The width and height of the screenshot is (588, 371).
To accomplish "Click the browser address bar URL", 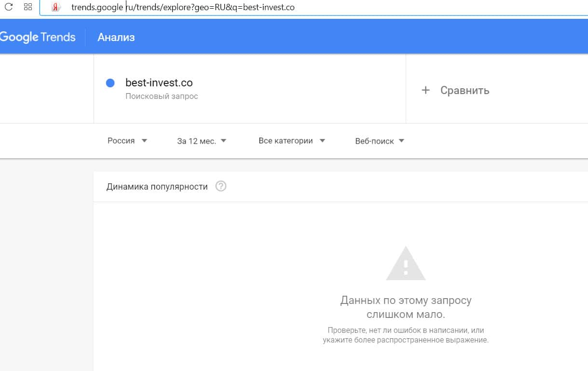I will pos(183,7).
